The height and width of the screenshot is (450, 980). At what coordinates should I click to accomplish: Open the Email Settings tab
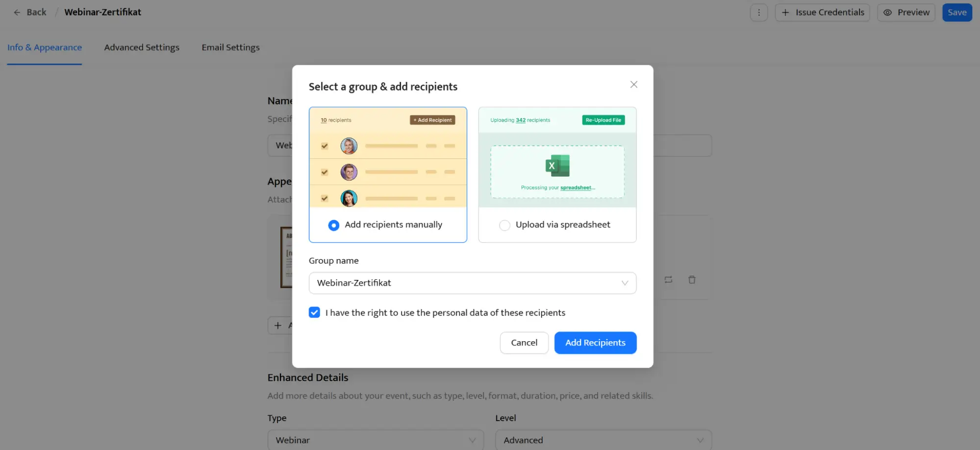[x=230, y=48]
